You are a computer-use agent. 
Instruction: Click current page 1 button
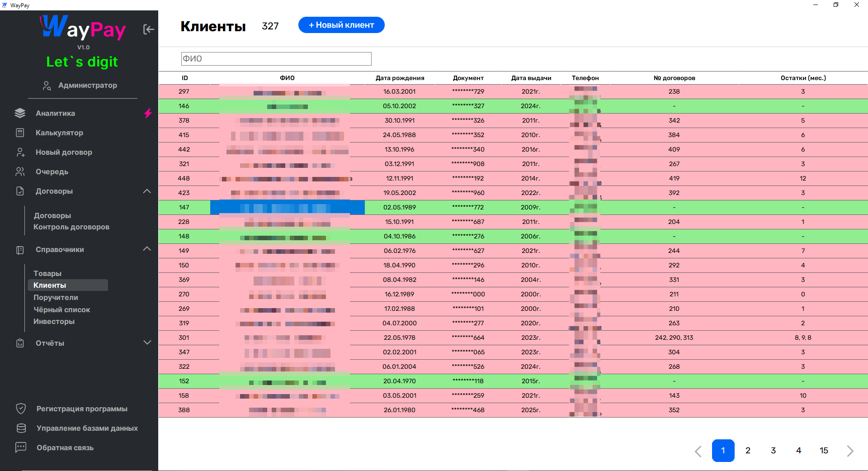pyautogui.click(x=723, y=451)
